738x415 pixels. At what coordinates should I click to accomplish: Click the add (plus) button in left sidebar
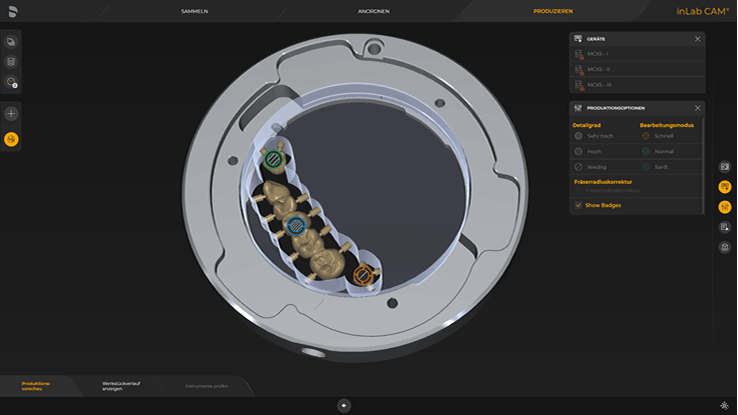click(11, 114)
